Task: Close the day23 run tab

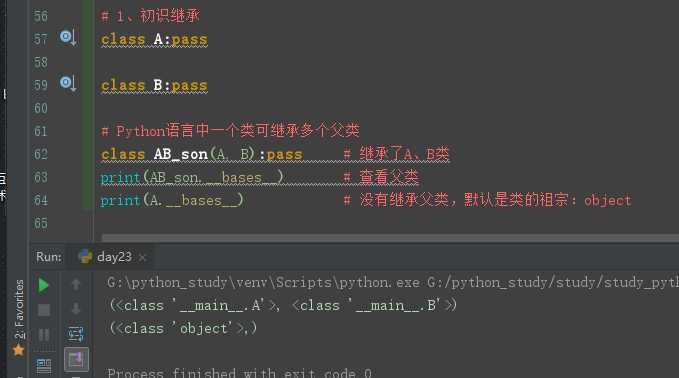Action: click(x=142, y=258)
